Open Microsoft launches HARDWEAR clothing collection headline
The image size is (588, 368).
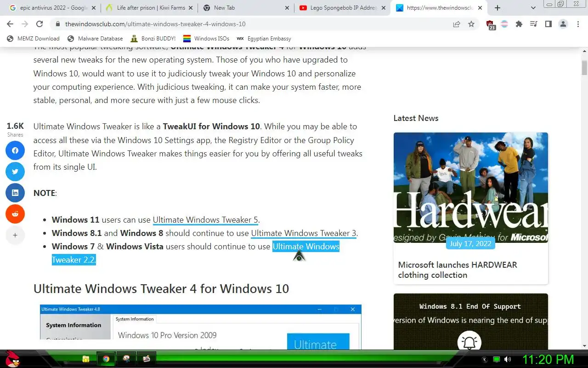[458, 270]
